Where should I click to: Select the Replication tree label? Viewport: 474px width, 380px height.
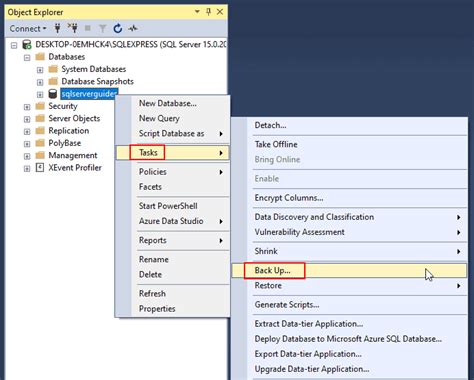tap(69, 131)
